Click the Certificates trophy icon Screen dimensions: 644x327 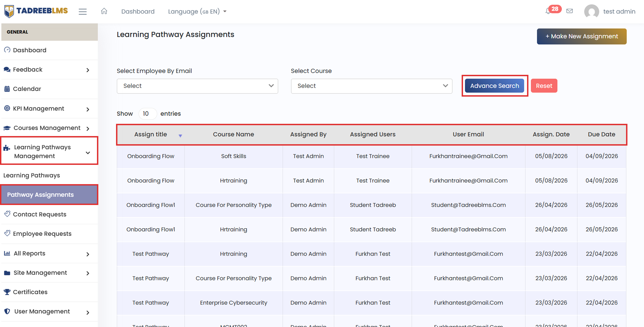7,292
